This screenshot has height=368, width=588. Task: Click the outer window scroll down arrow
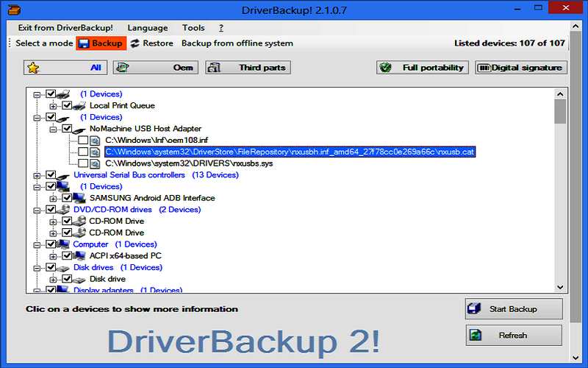576,358
